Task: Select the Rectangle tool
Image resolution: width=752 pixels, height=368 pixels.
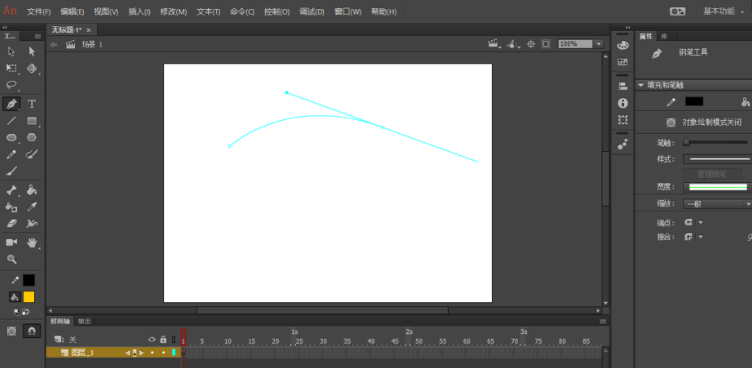Action: click(32, 121)
